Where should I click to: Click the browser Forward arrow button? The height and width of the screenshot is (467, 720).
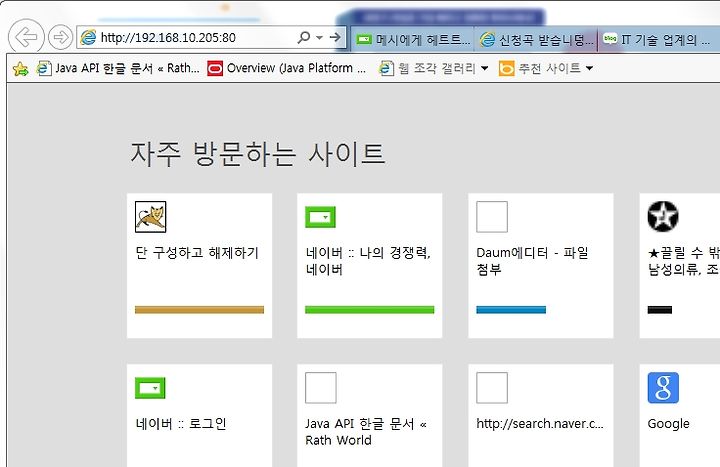61,37
